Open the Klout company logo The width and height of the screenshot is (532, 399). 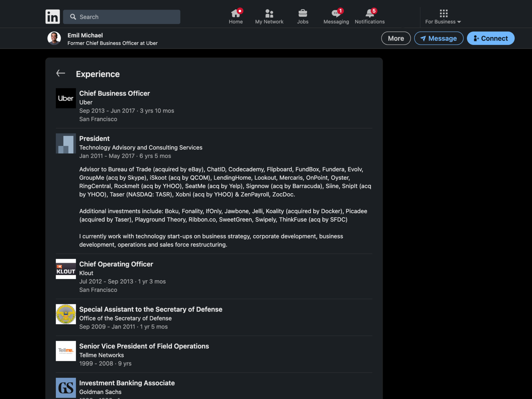click(66, 269)
